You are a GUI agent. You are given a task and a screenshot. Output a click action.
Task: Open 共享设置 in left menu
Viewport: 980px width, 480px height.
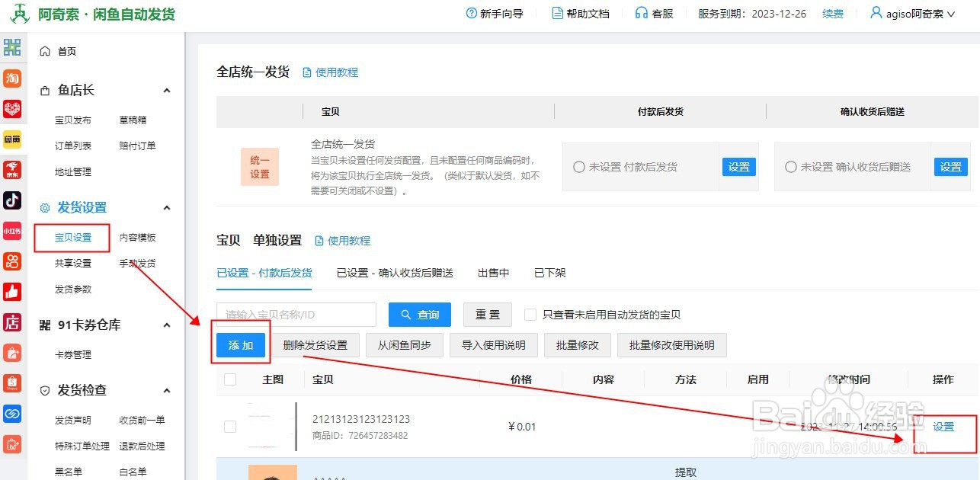(x=73, y=264)
